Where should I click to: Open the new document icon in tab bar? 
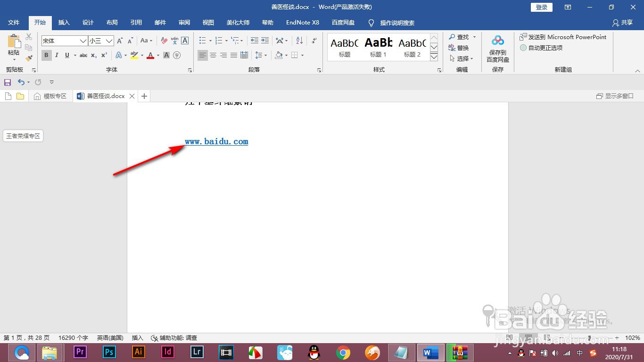pos(8,96)
